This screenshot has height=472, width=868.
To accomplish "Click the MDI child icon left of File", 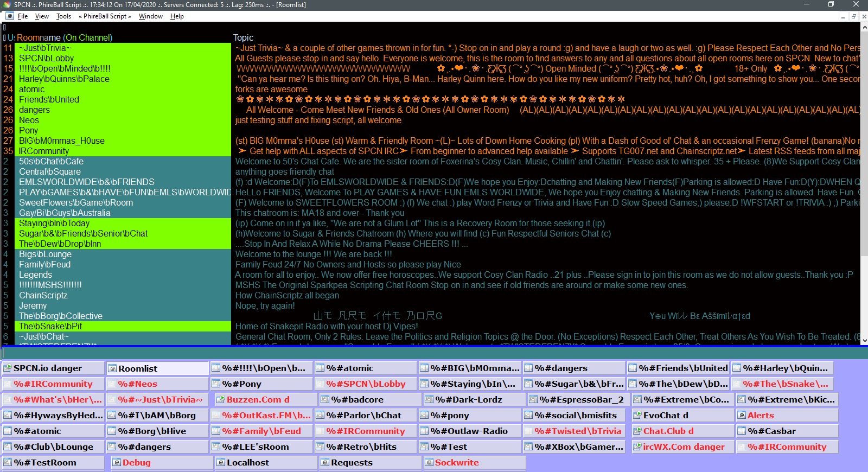I will tap(10, 16).
